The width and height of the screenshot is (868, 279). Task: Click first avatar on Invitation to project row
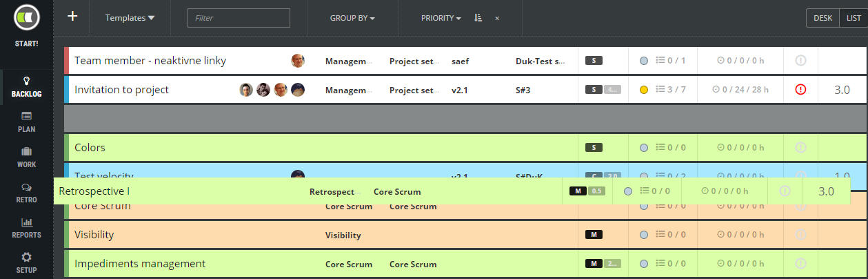tap(246, 90)
